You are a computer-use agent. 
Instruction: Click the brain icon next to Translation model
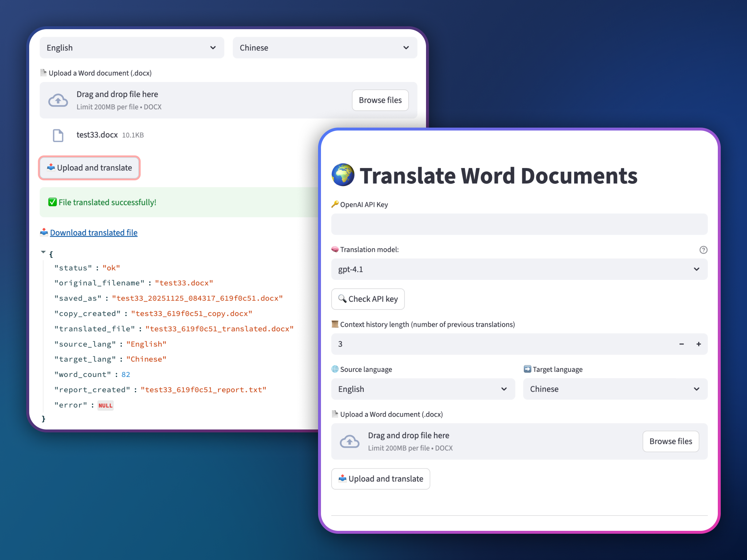pyautogui.click(x=334, y=249)
